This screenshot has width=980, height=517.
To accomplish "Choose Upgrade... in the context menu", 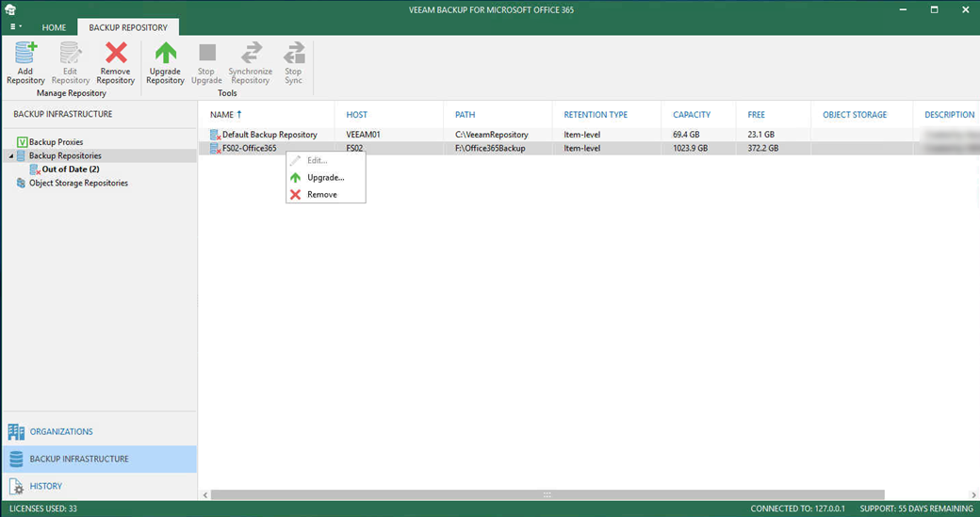I will (326, 177).
